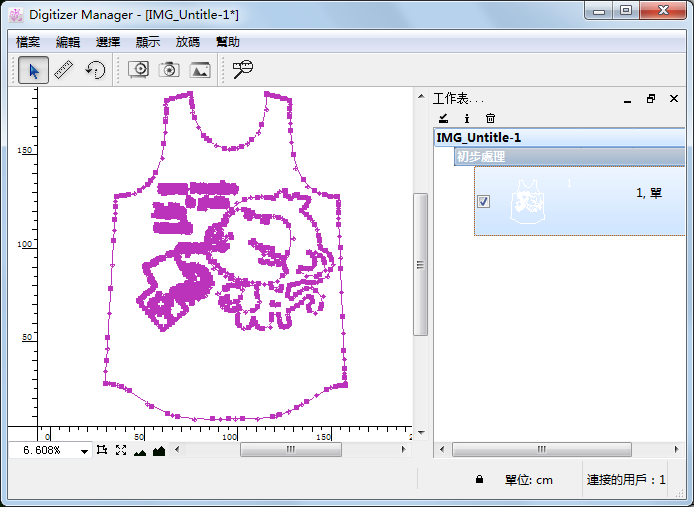694x507 pixels.
Task: Click the fit to screen icon
Action: (x=121, y=450)
